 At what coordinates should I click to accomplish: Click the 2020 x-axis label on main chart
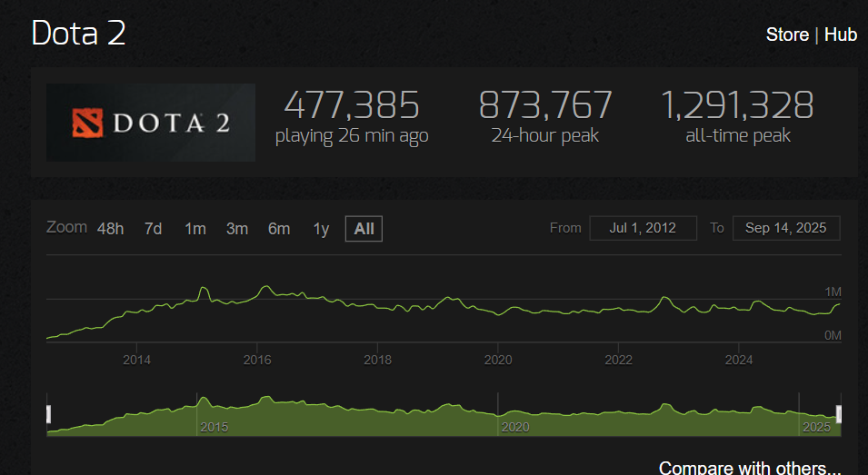pyautogui.click(x=498, y=360)
